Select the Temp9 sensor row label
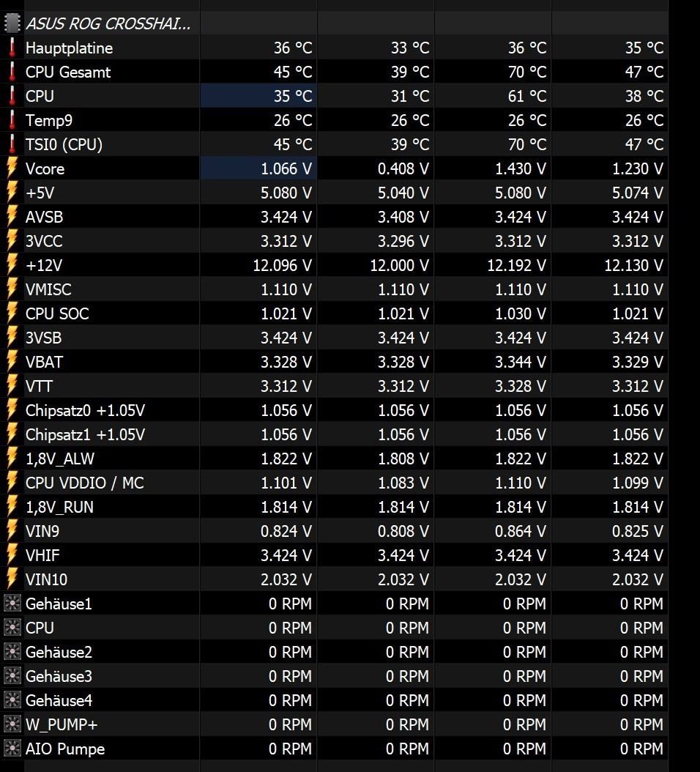The image size is (700, 772). (x=49, y=120)
